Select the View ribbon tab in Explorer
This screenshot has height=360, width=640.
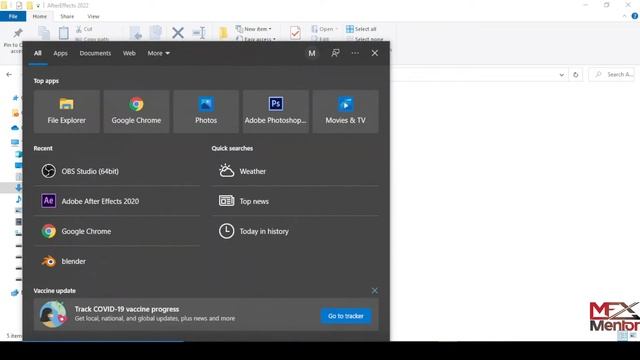[x=93, y=16]
